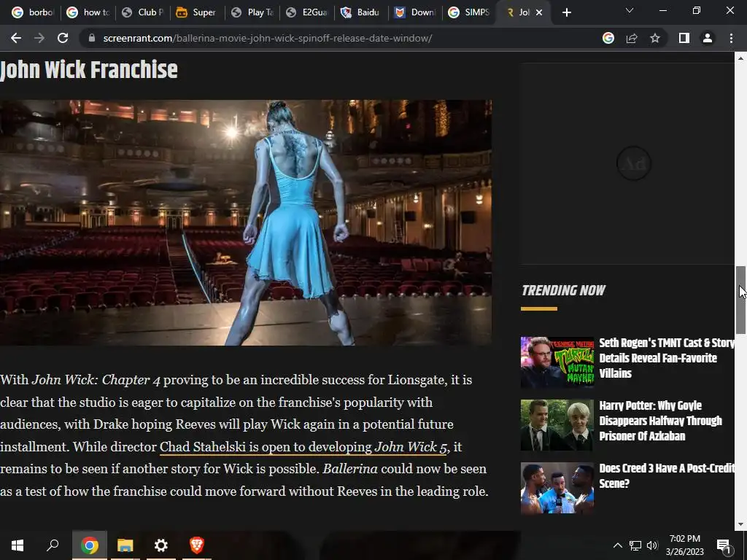Show hidden system tray icons
Screen dimensions: 747x560
point(617,545)
